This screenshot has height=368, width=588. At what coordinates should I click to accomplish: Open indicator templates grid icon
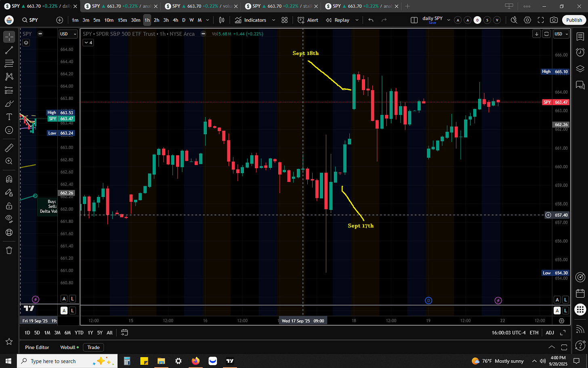(x=284, y=20)
